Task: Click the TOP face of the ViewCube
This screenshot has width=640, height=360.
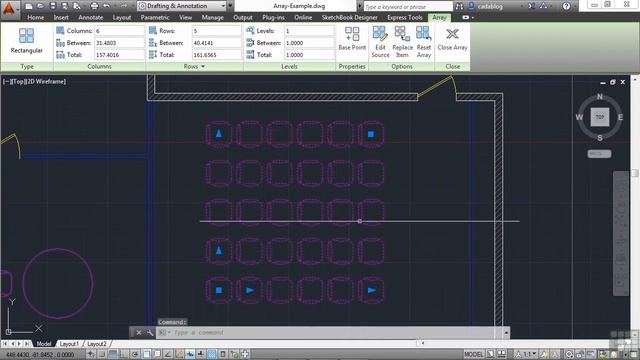Action: 600,117
